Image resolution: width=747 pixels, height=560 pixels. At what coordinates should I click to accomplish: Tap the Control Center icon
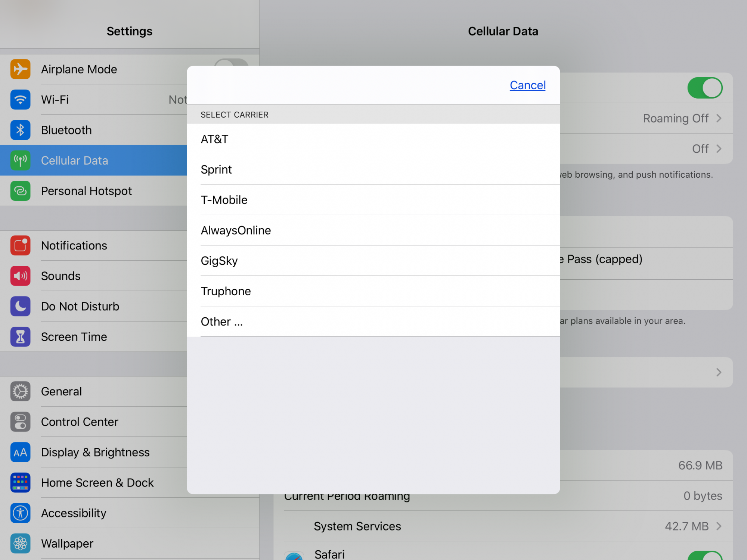pos(20,422)
